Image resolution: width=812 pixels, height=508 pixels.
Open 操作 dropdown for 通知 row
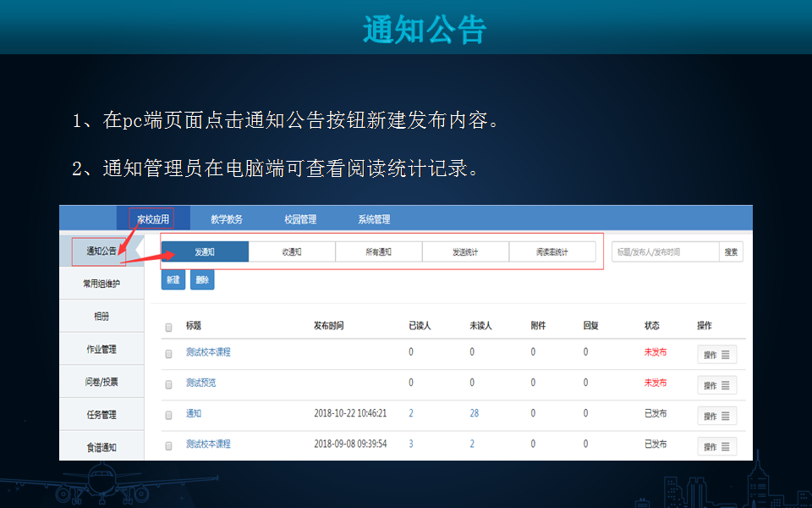tap(716, 416)
